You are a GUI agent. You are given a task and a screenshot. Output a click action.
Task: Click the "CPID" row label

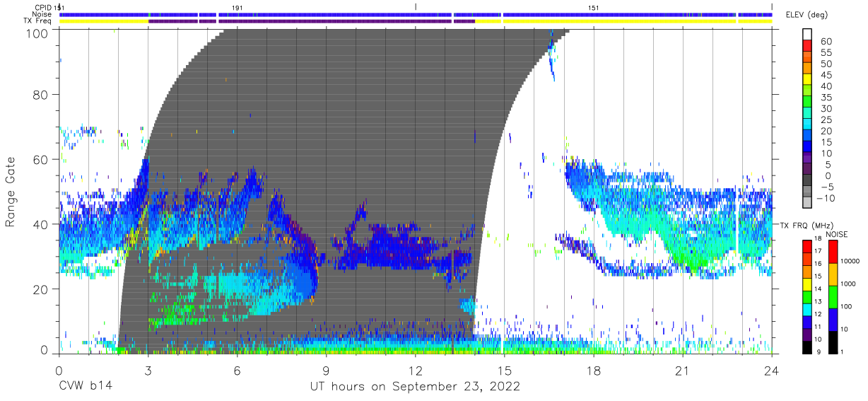(43, 7)
